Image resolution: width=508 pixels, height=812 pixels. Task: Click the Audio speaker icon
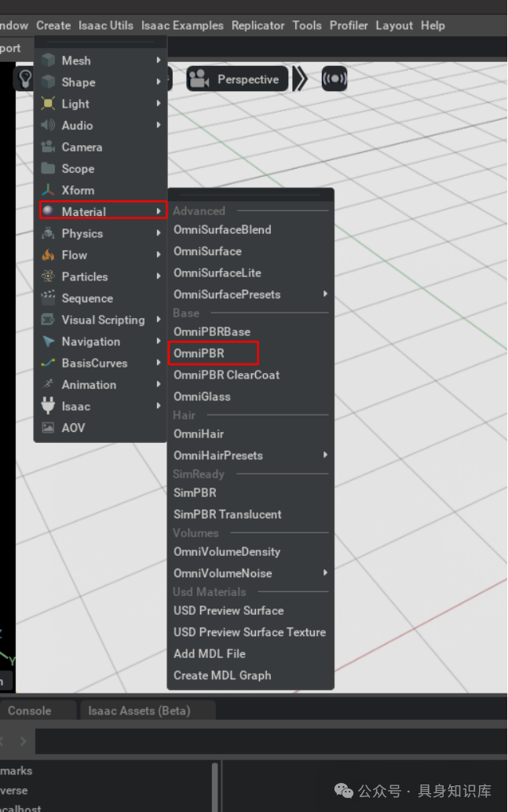tap(49, 126)
